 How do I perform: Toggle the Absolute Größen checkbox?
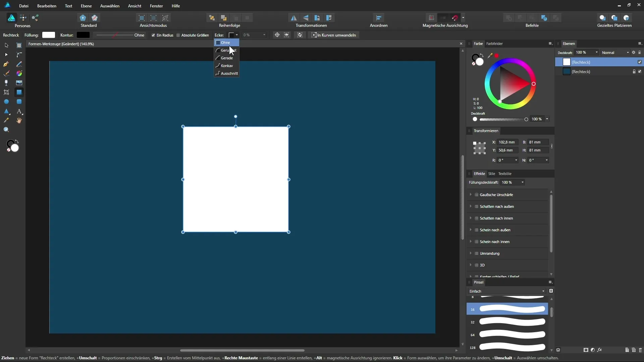(178, 35)
